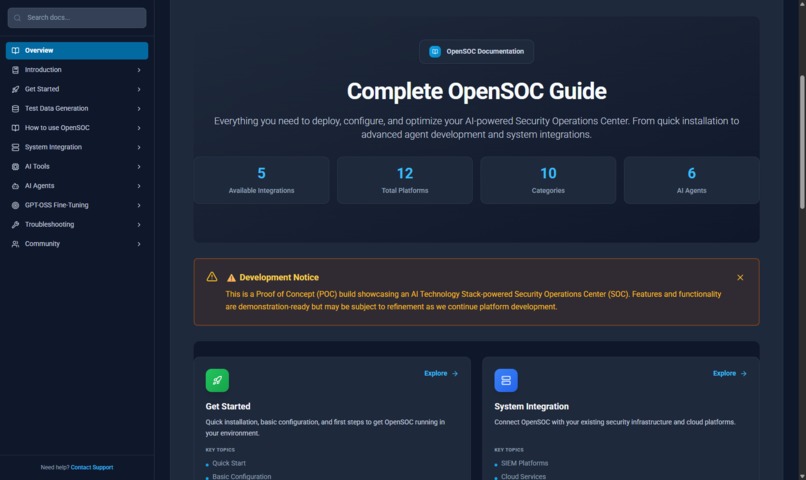Click the AI Agents stat card showing 6
The image size is (806, 480).
tap(691, 180)
